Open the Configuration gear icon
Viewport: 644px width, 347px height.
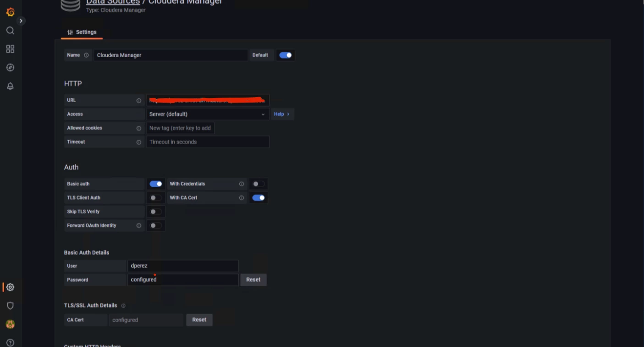(10, 287)
